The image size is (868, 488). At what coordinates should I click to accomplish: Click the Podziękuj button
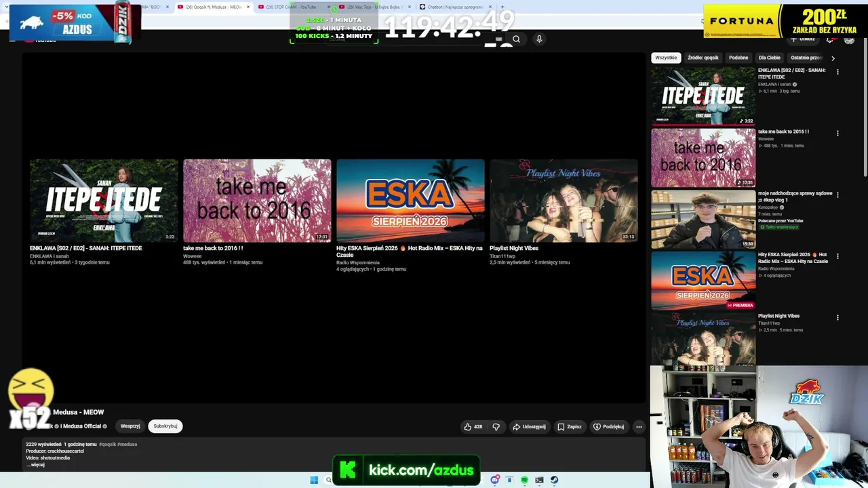tap(609, 426)
